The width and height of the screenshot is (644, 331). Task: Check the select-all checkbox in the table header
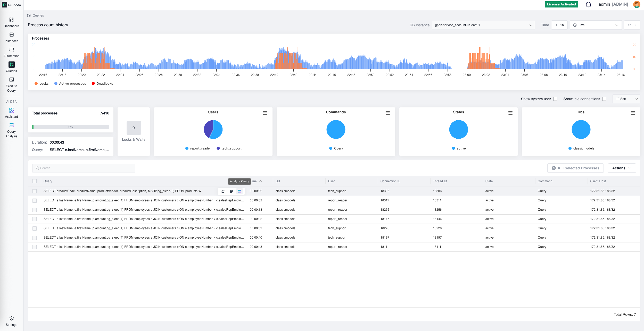pos(35,181)
